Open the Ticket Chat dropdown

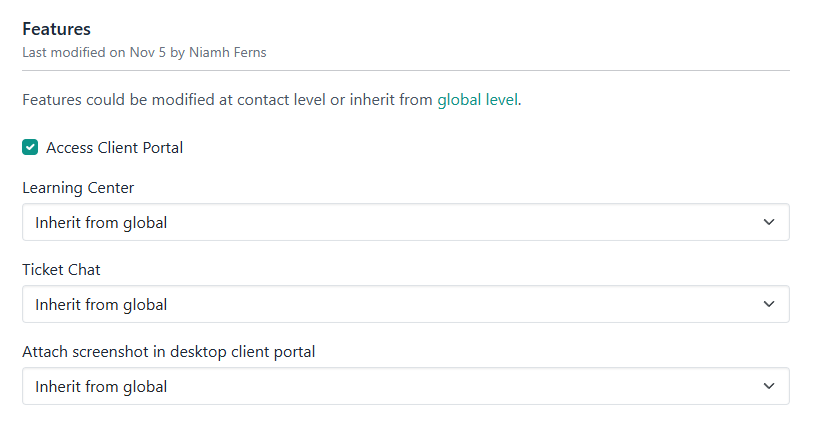click(x=405, y=304)
